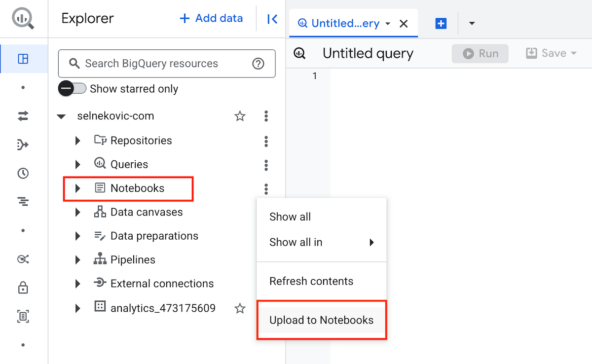Toggle Show starred only switch
The image size is (592, 364).
pyautogui.click(x=73, y=89)
